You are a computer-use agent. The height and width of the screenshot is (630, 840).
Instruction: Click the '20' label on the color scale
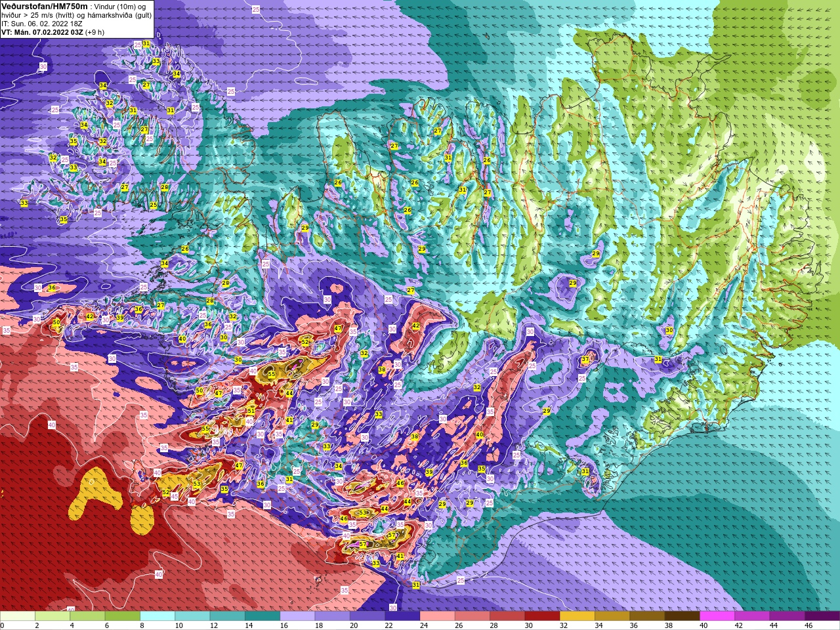354,625
